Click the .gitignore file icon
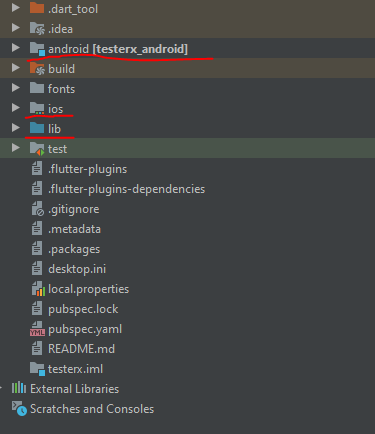The height and width of the screenshot is (434, 375). point(38,209)
